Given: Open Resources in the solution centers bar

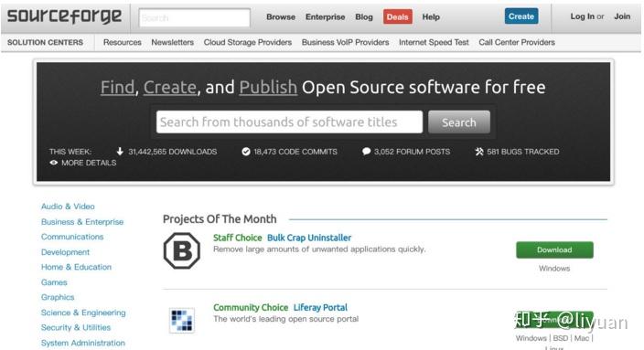Looking at the screenshot, I should click(123, 42).
